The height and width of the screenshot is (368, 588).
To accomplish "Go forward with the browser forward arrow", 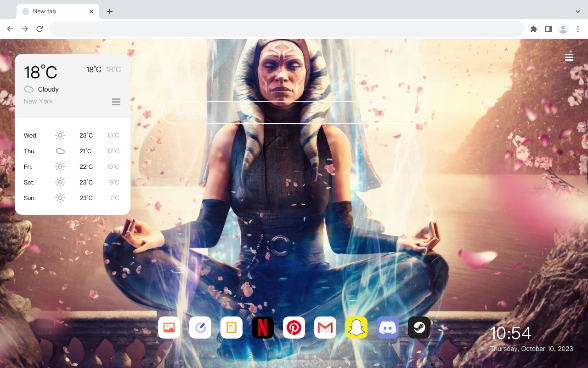I will click(x=25, y=29).
